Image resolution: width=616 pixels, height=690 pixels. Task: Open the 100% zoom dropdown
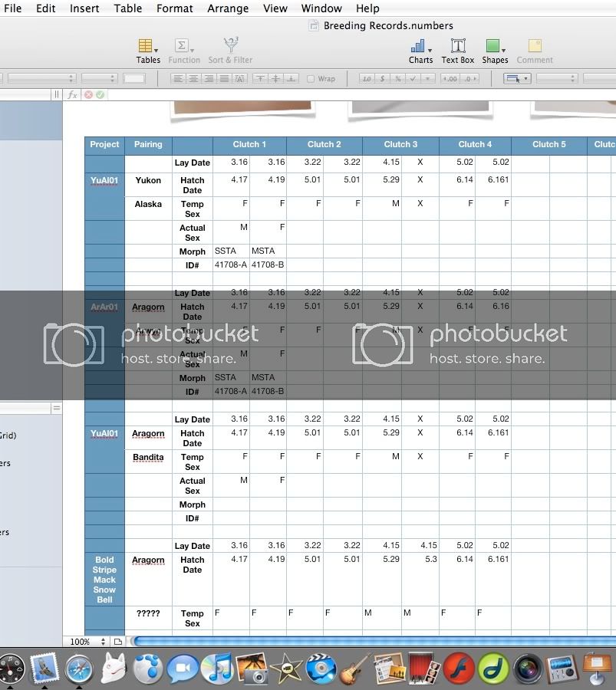click(x=89, y=642)
